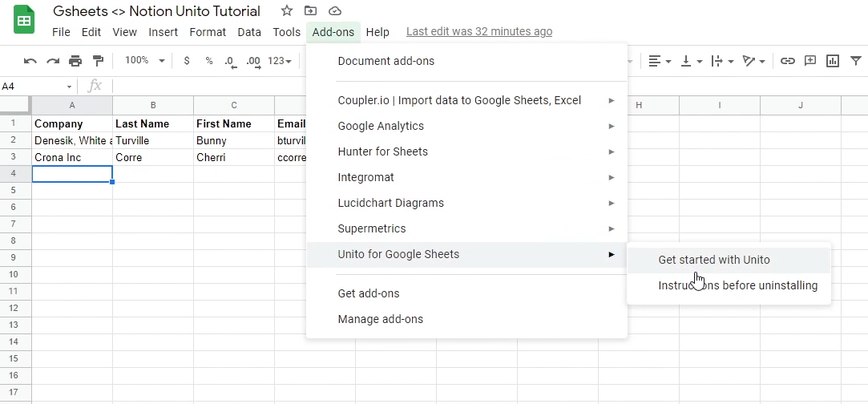Click the Create filter icon
Image resolution: width=868 pixels, height=404 pixels.
[856, 61]
